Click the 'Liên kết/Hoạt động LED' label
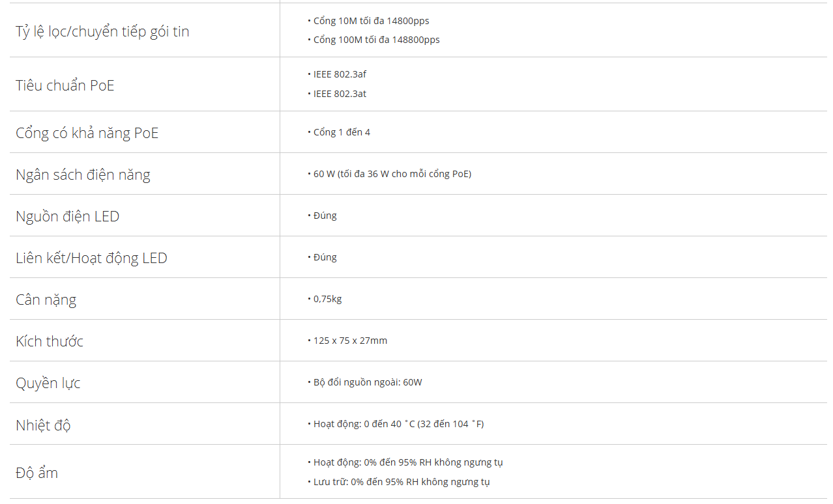The image size is (833, 504). click(x=91, y=258)
